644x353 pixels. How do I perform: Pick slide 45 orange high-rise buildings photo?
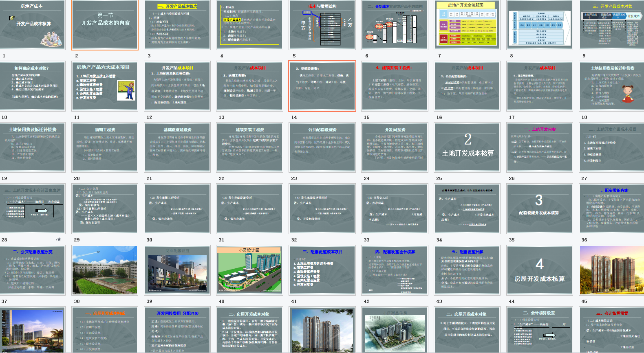(x=612, y=270)
